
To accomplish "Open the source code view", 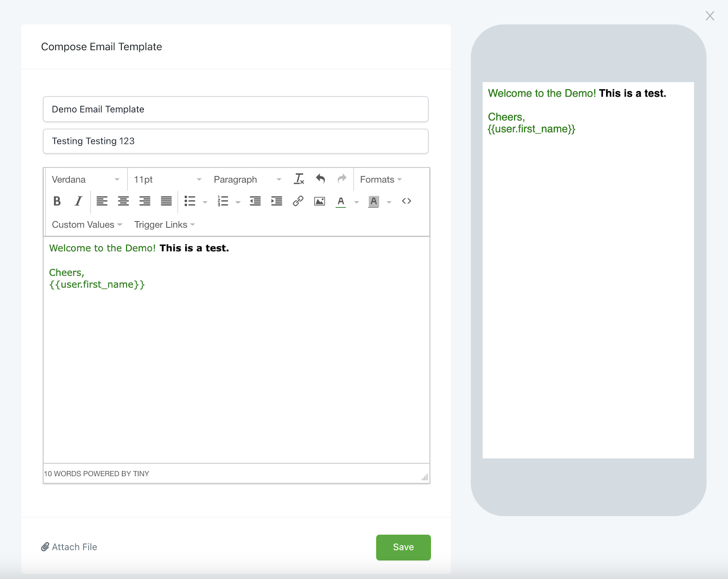I will pyautogui.click(x=406, y=201).
